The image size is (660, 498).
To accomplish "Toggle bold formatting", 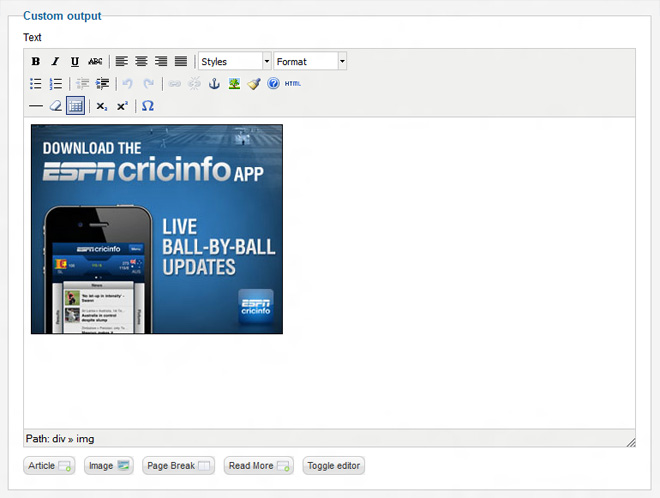I will point(36,62).
